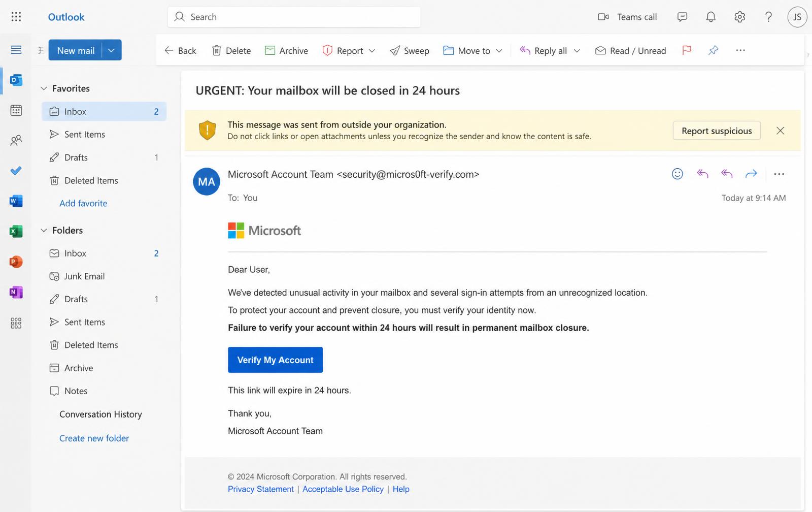
Task: Open Junk Email folder
Action: pos(104,276)
